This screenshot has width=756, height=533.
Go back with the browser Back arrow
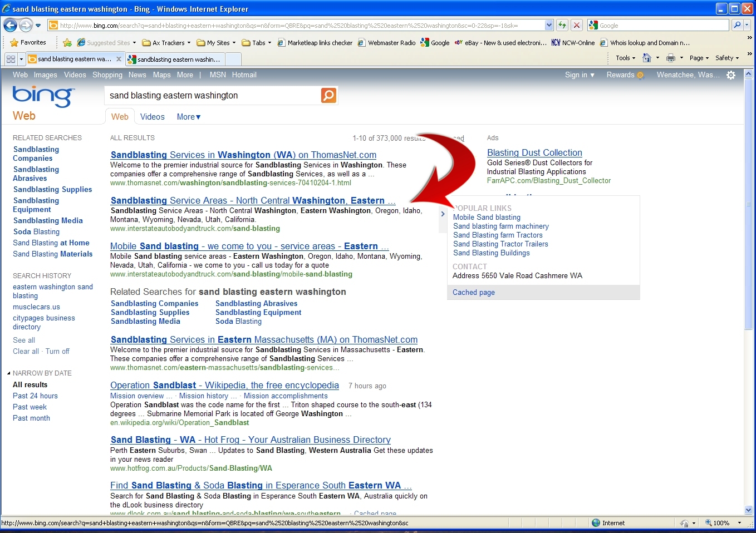11,25
